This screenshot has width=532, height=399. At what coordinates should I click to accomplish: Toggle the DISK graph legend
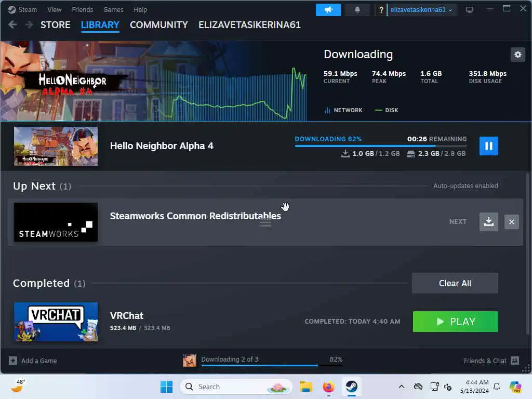pos(387,110)
